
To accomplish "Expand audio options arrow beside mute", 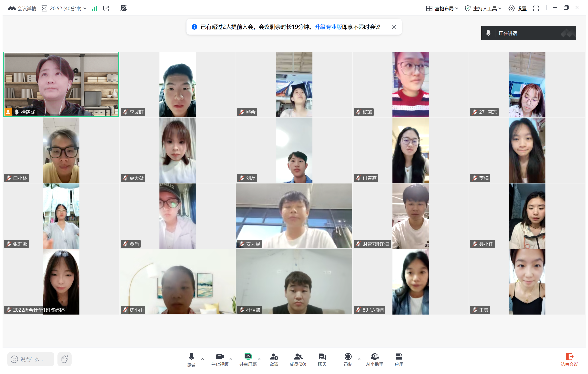I will tap(202, 359).
